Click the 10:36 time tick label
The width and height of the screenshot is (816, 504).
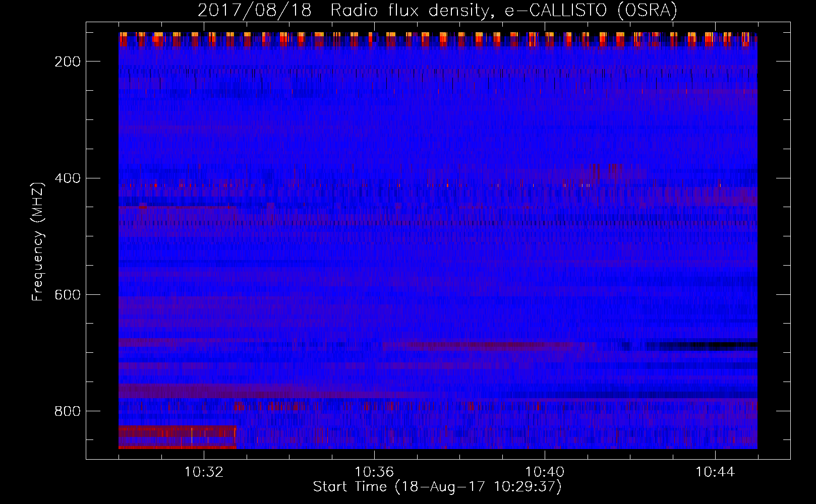coord(374,472)
